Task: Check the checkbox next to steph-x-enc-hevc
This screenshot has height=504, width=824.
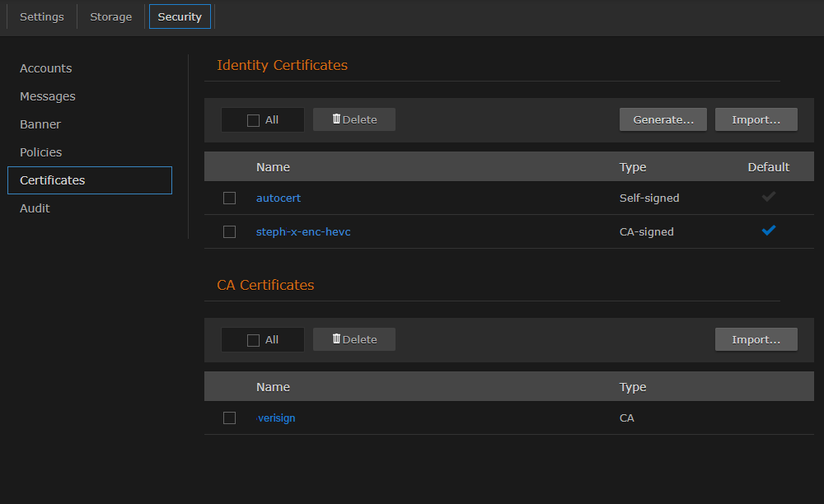Action: (x=229, y=231)
